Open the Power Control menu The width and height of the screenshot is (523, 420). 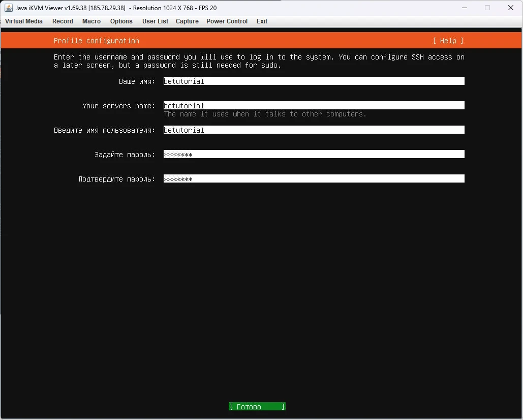(227, 21)
